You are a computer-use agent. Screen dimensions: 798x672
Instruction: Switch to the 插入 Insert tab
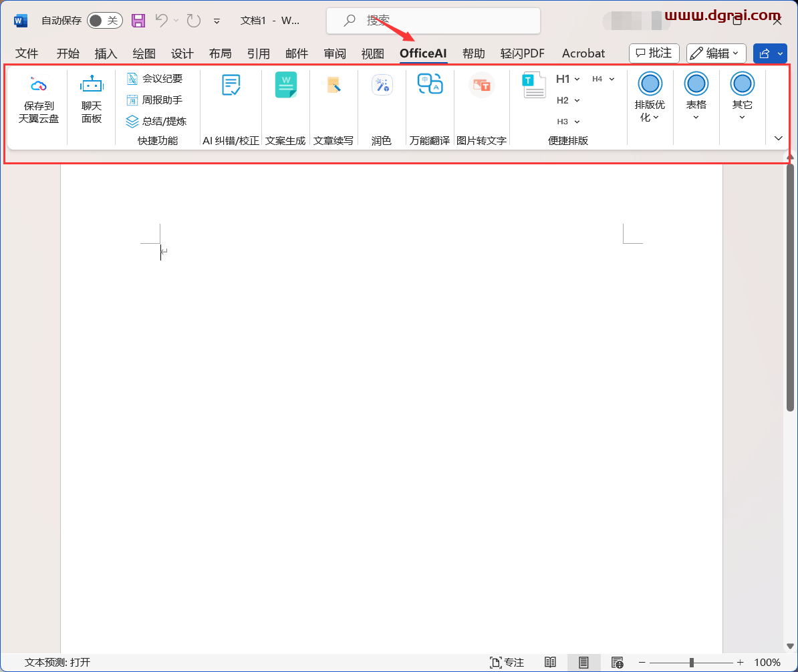tap(106, 53)
